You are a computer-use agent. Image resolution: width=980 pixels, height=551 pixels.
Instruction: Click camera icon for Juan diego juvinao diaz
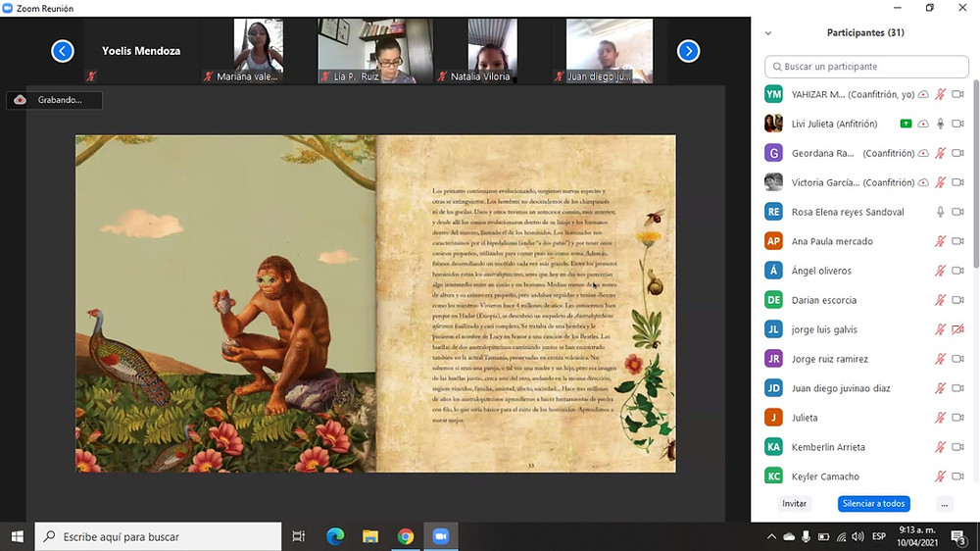(x=957, y=388)
